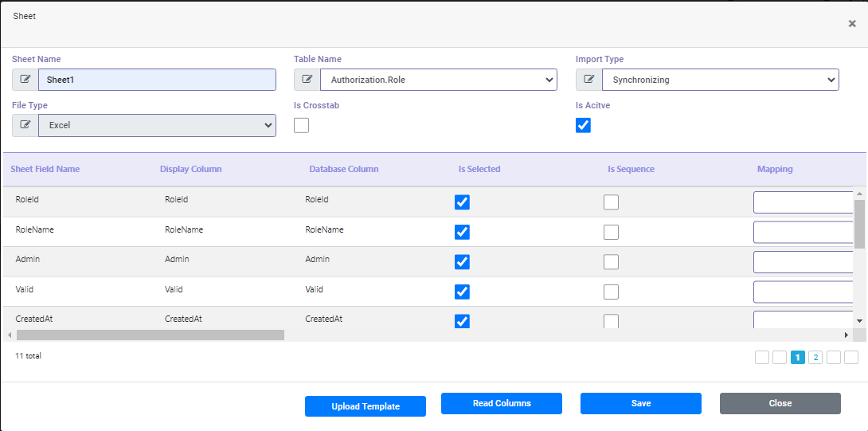Click the gray Close button
The width and height of the screenshot is (868, 431).
point(780,403)
